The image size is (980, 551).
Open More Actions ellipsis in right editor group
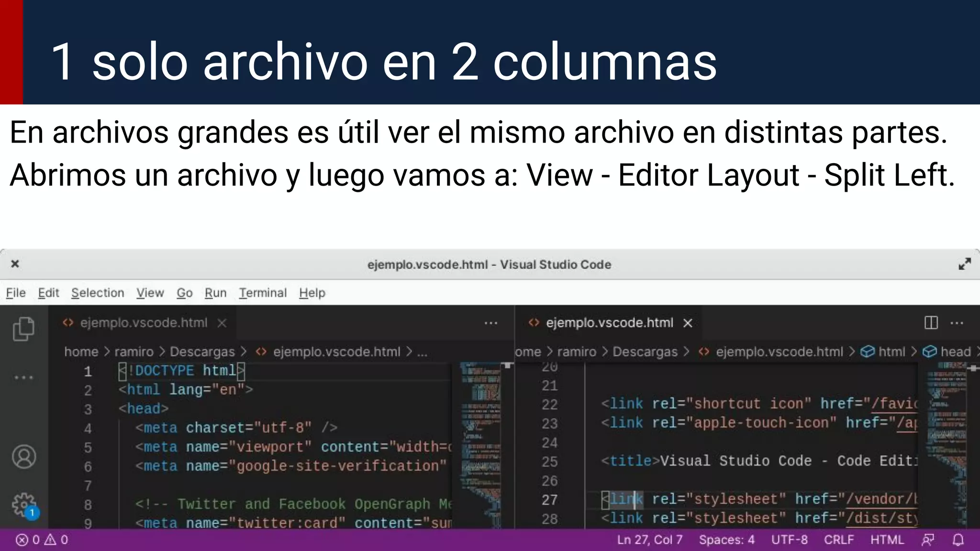tap(957, 323)
